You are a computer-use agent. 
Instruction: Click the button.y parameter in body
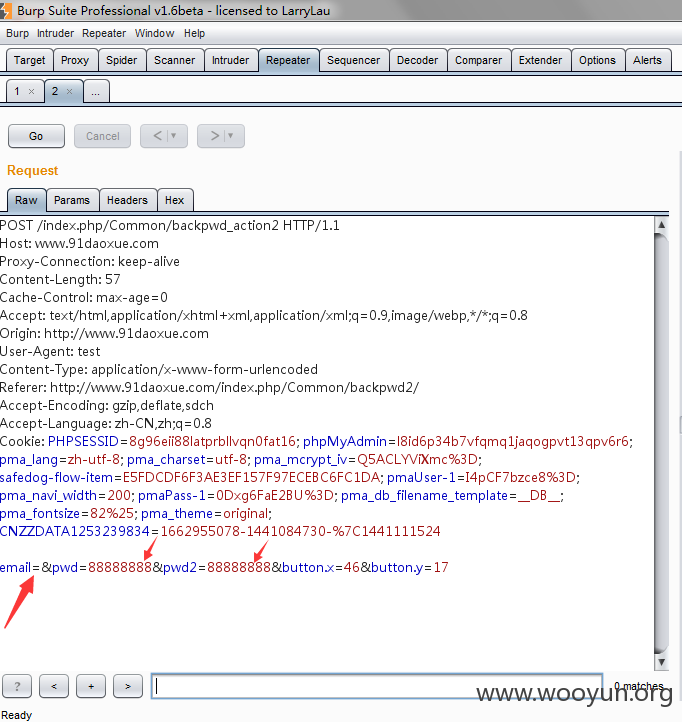[x=397, y=568]
